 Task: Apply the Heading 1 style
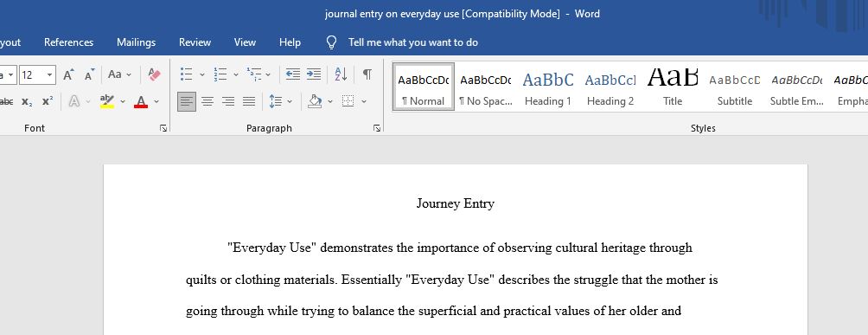point(548,87)
